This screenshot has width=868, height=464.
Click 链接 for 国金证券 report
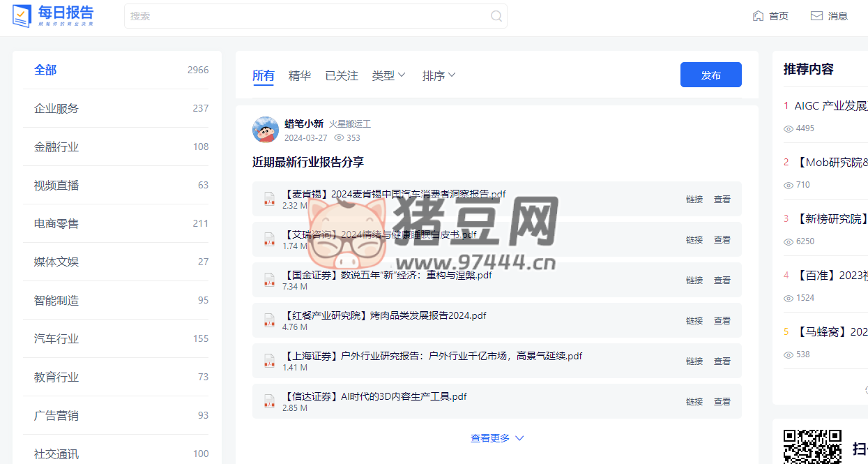[x=694, y=280]
